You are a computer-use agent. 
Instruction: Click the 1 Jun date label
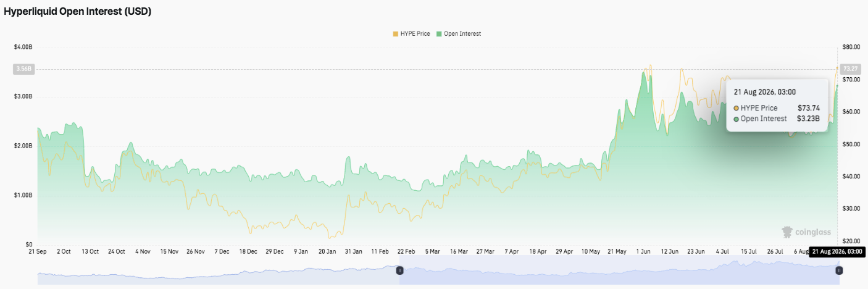[x=643, y=252]
